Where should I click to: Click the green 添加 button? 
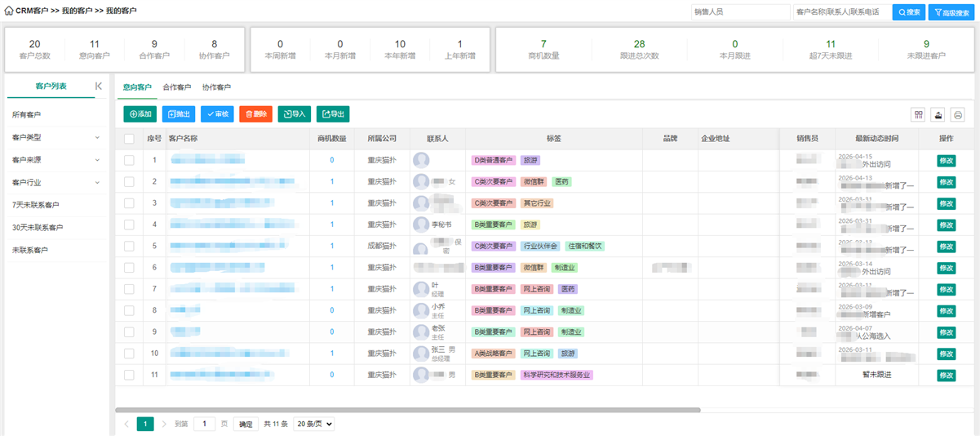click(x=140, y=114)
